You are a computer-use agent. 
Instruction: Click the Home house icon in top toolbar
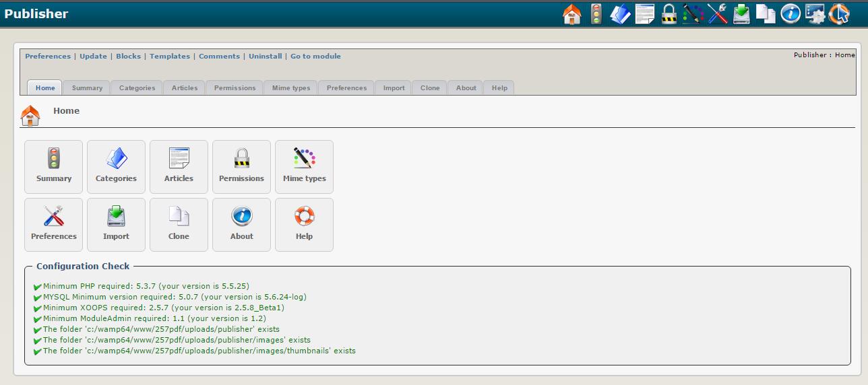pos(571,14)
